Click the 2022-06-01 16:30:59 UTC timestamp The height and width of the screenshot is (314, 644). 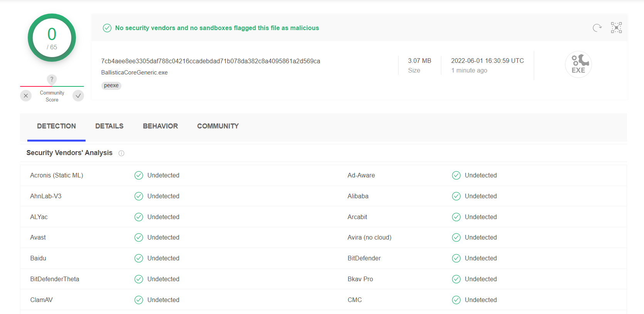[x=488, y=61]
